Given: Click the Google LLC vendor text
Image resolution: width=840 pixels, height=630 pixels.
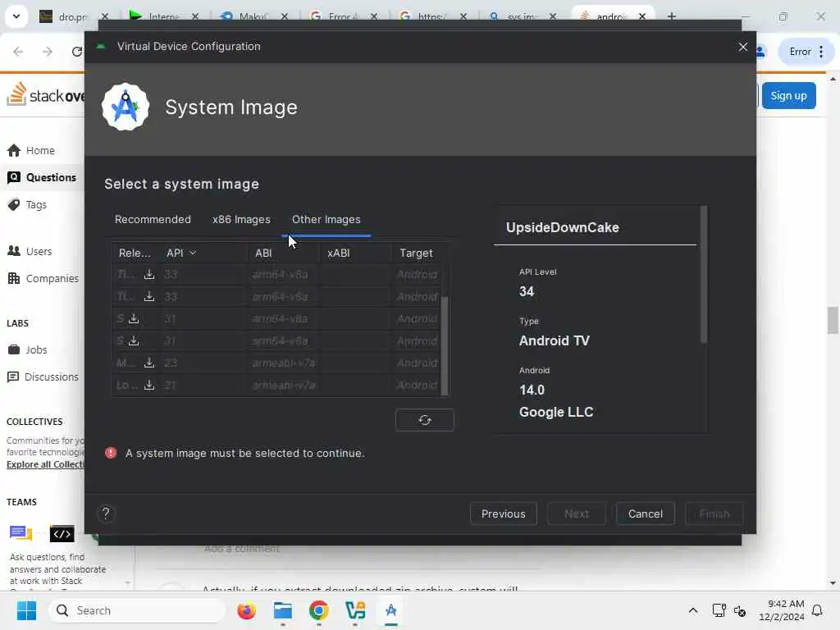Looking at the screenshot, I should click(x=556, y=412).
